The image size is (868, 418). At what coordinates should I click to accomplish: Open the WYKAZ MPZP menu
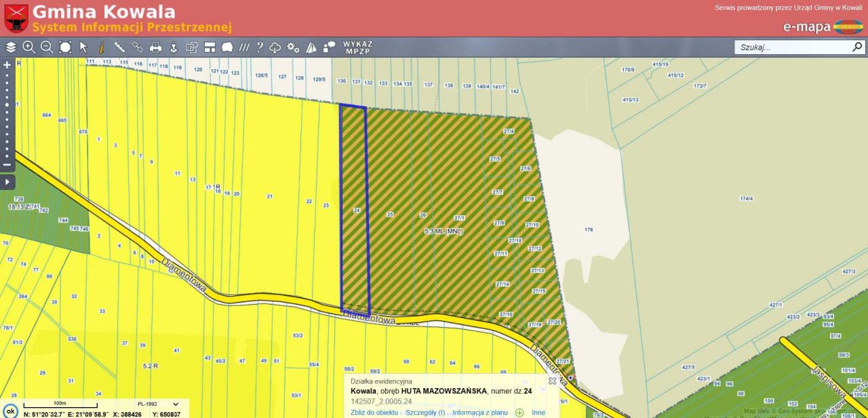[x=357, y=47]
